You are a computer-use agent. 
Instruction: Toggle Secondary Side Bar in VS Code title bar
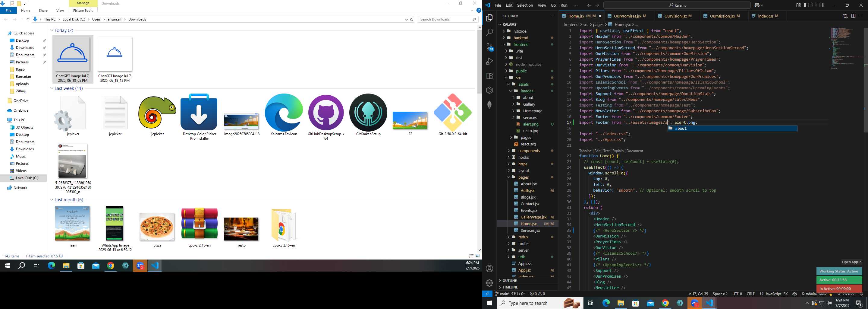(822, 5)
